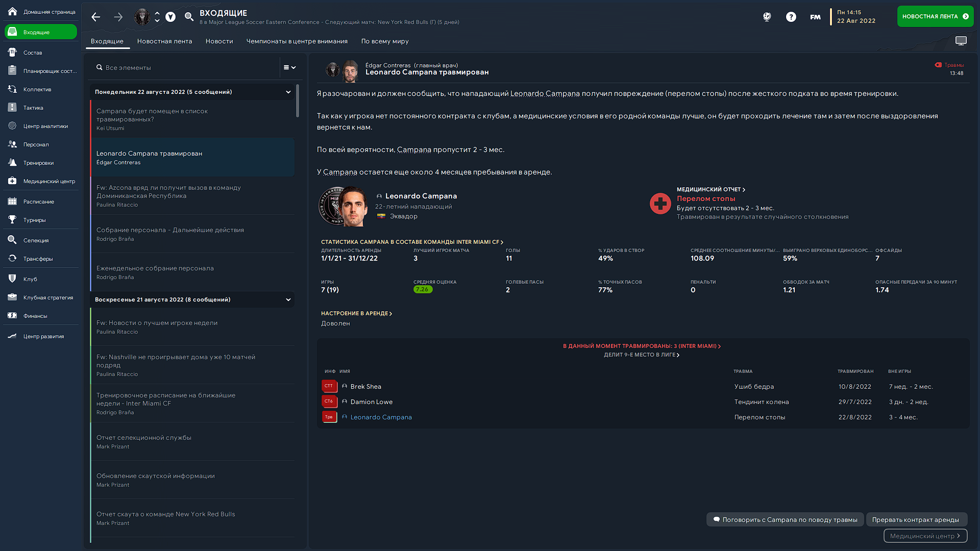980x551 pixels.
Task: Open the inbox filter list dropdown
Action: click(x=289, y=67)
